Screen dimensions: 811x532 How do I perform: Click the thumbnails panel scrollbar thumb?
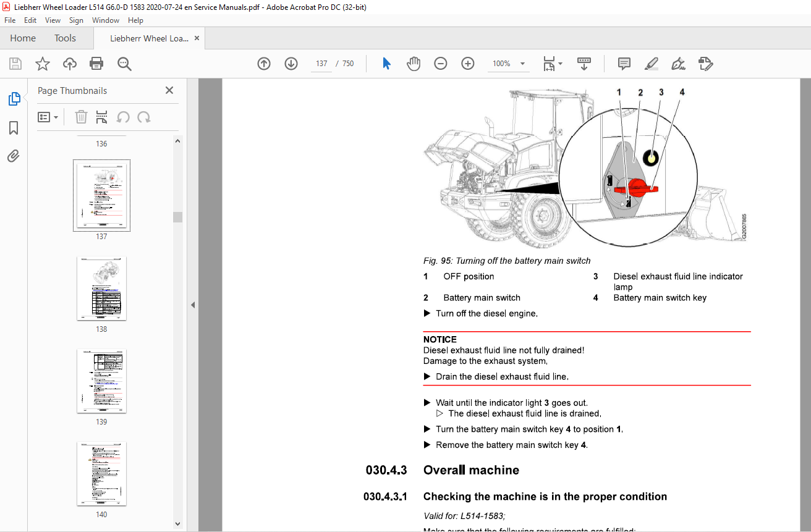[x=178, y=217]
